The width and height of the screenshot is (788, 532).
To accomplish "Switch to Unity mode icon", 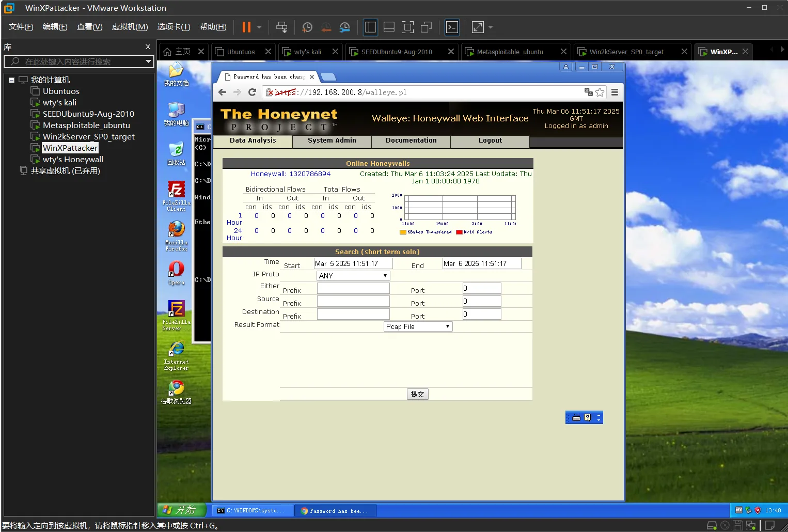I will [x=426, y=27].
